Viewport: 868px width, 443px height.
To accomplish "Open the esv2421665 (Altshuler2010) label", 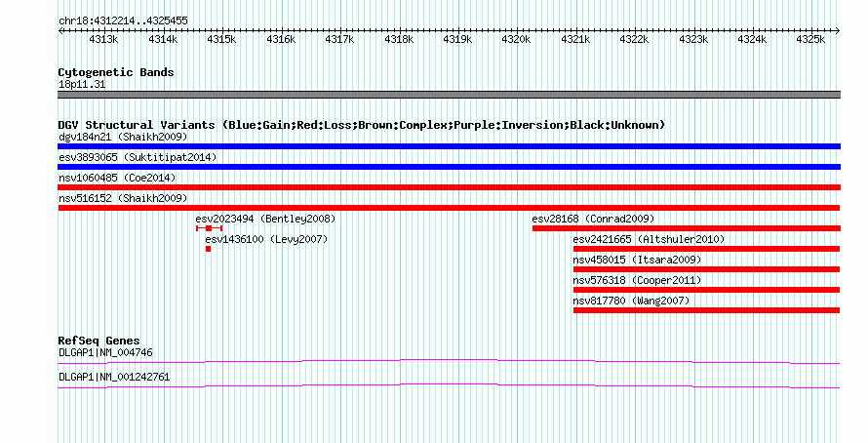I will pyautogui.click(x=649, y=239).
